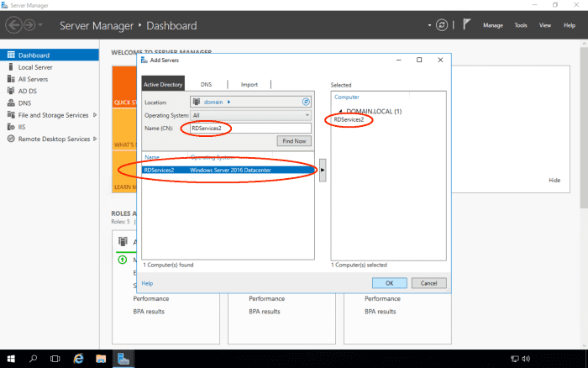The image size is (588, 368).
Task: Open Internet Explorer from the taskbar
Action: 78,359
